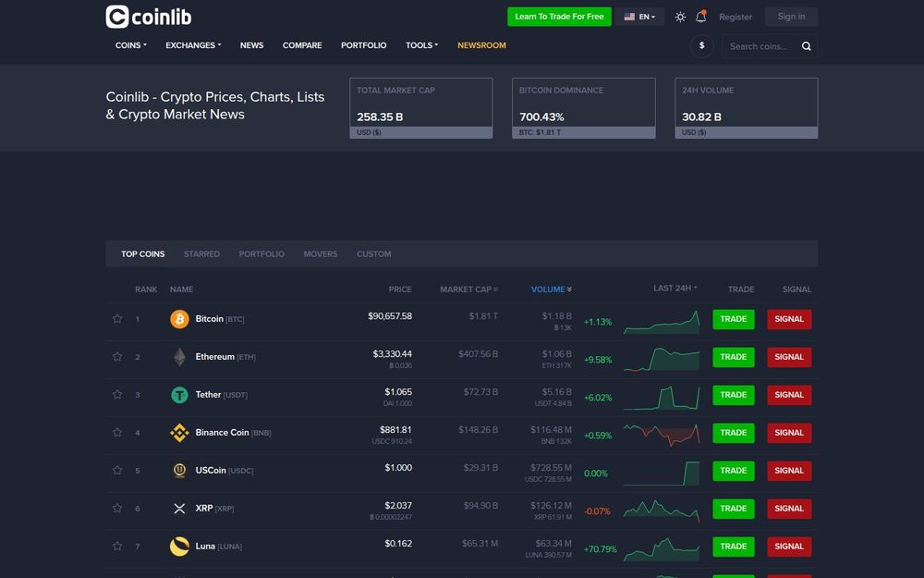Open Bitcoin 24h sparkline chart
The image size is (924, 578).
(662, 322)
